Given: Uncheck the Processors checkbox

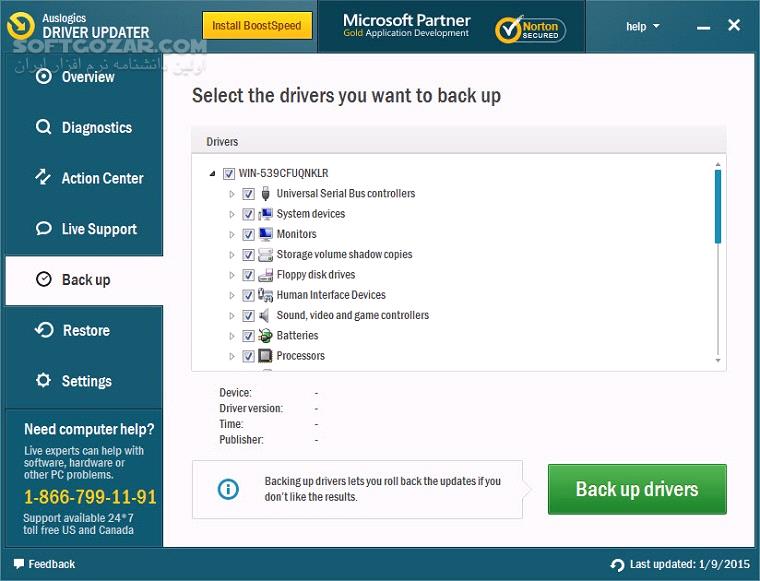Looking at the screenshot, I should 248,356.
